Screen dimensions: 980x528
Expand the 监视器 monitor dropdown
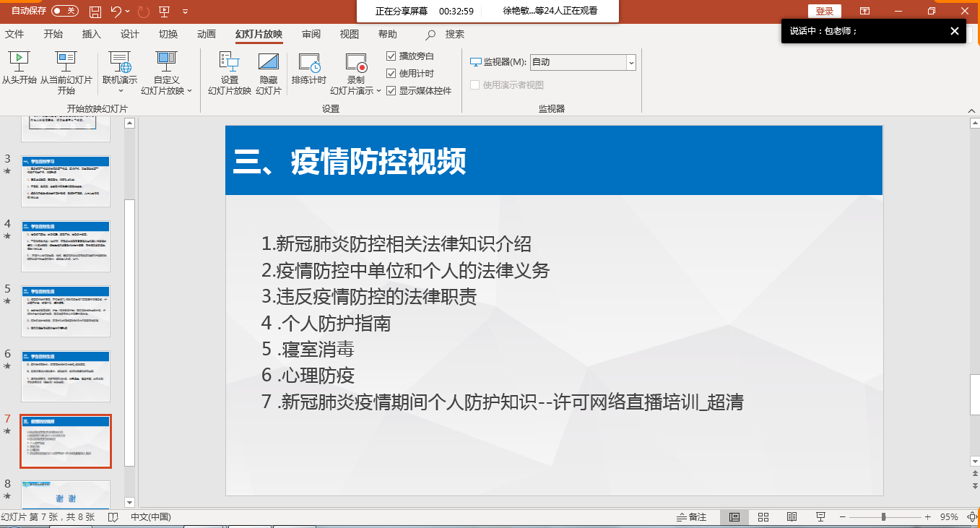point(631,63)
